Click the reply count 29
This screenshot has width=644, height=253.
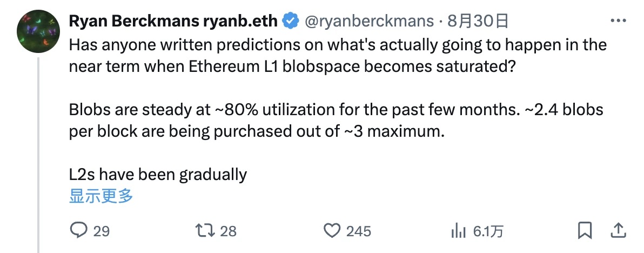click(x=102, y=231)
